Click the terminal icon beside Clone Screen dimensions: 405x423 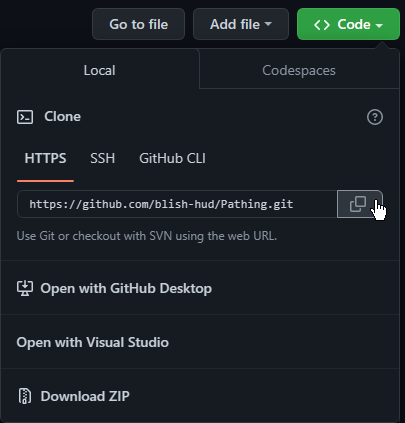pyautogui.click(x=25, y=117)
